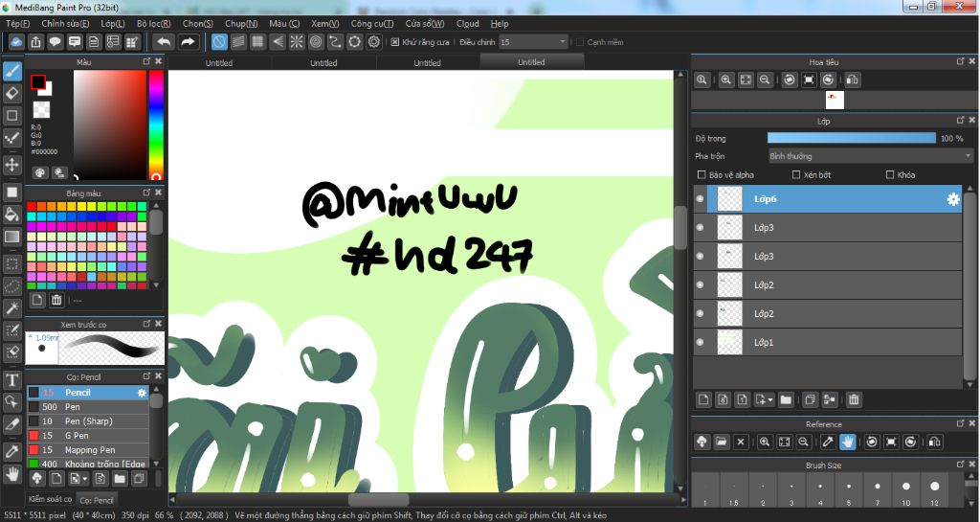Select the Eraser tool
The width and height of the screenshot is (980, 522).
tap(11, 94)
